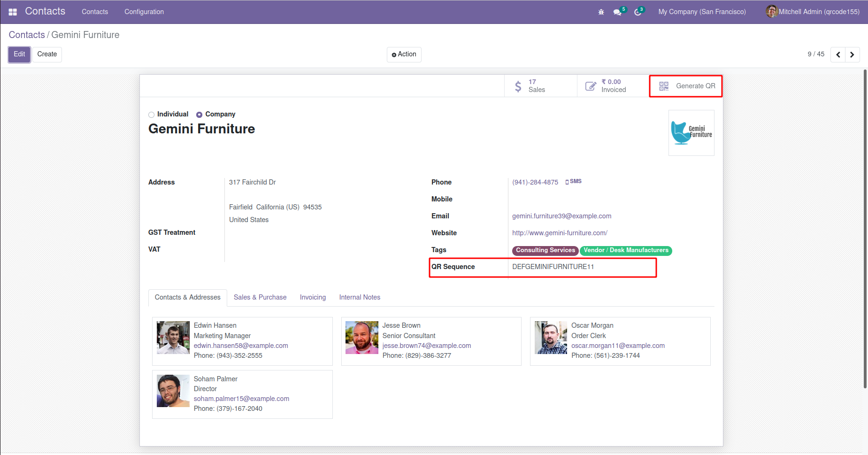Click the dollar Sales stat icon
868x455 pixels.
click(x=518, y=86)
